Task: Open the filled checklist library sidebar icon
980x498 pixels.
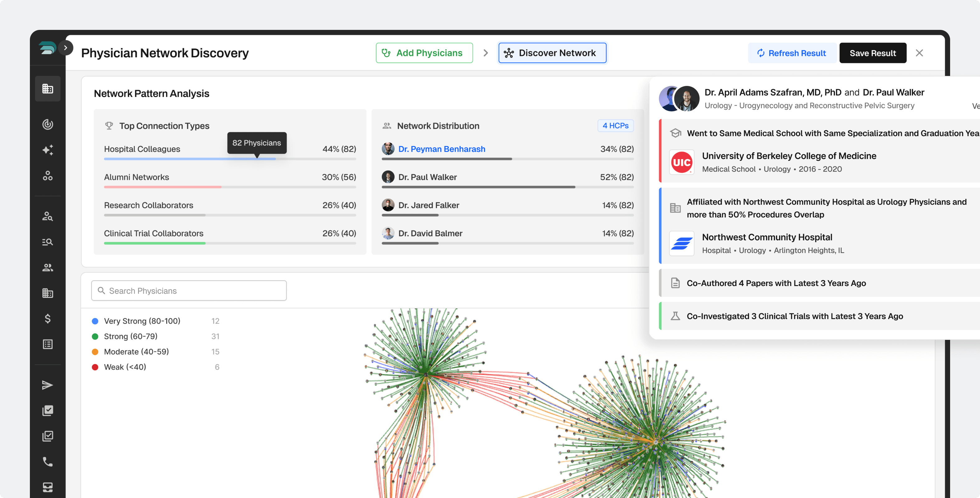Action: [48, 411]
